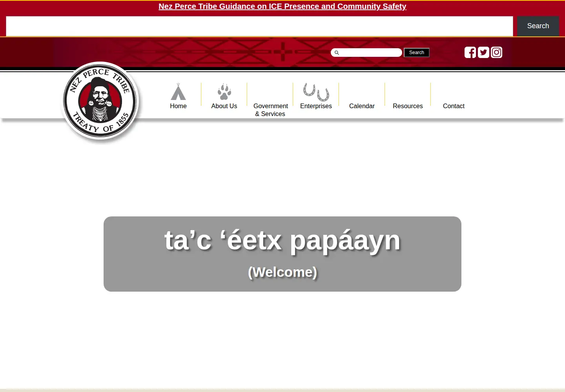Click the Nez Perce Tribe seal logo
The image size is (565, 392).
[x=100, y=101]
